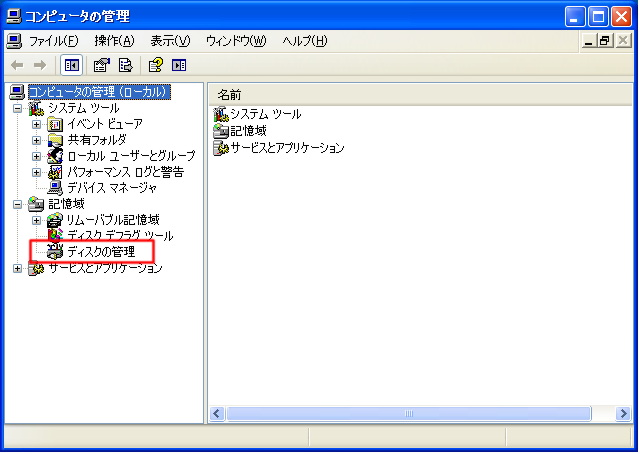The image size is (640, 454).
Task: Select パフォーマンス ログと警告 icon in tree
Action: pyautogui.click(x=55, y=172)
